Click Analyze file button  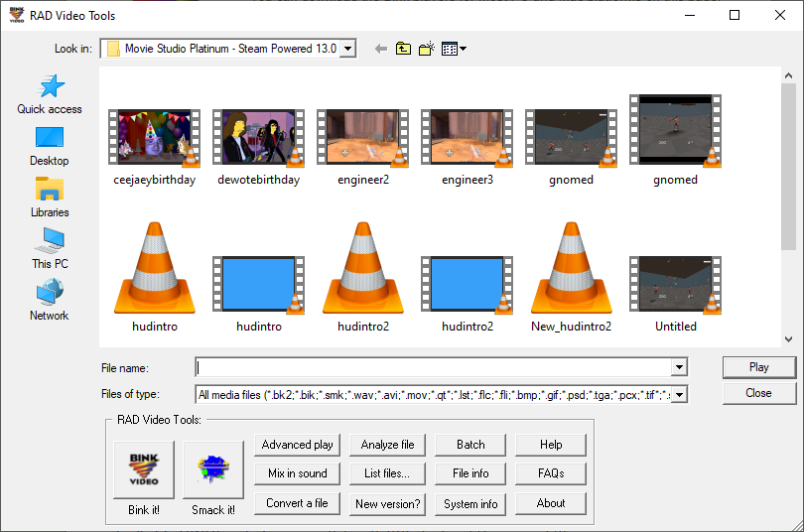point(387,445)
